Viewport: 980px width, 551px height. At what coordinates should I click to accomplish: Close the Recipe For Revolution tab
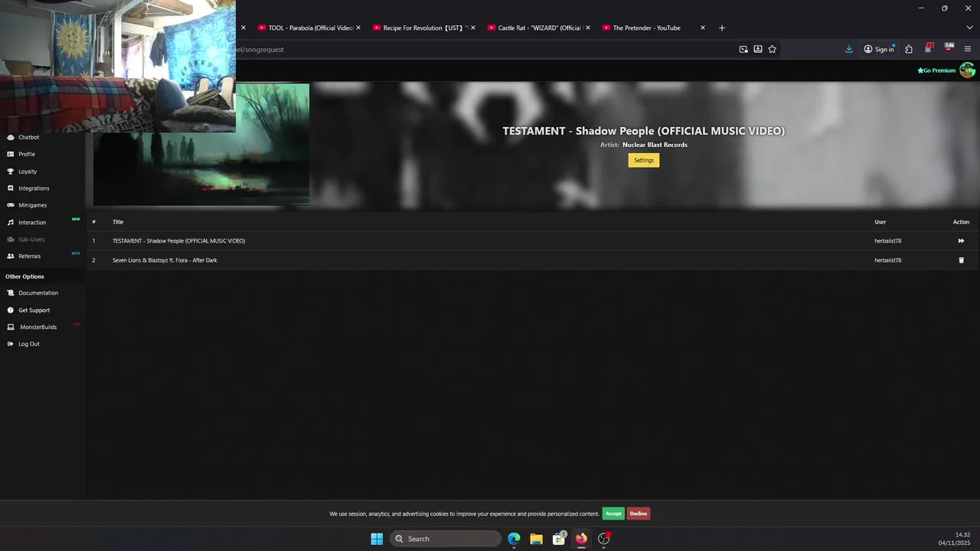[473, 28]
